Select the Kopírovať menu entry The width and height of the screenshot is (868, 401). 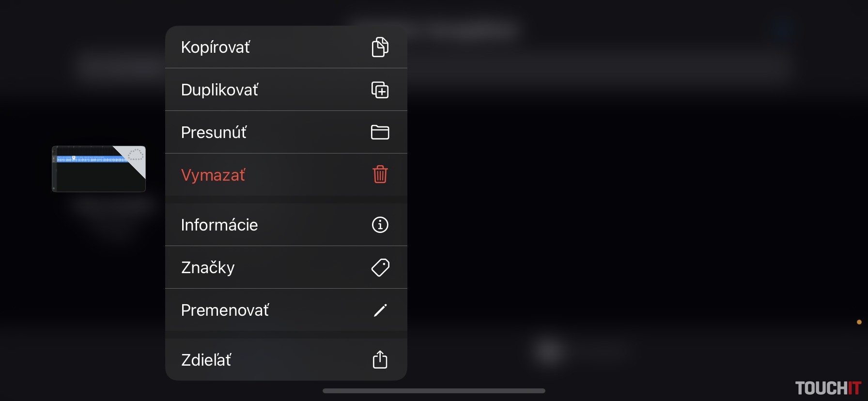click(216, 47)
